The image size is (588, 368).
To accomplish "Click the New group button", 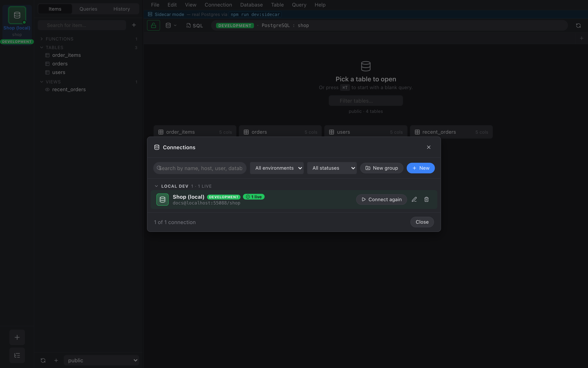I will coord(382,168).
